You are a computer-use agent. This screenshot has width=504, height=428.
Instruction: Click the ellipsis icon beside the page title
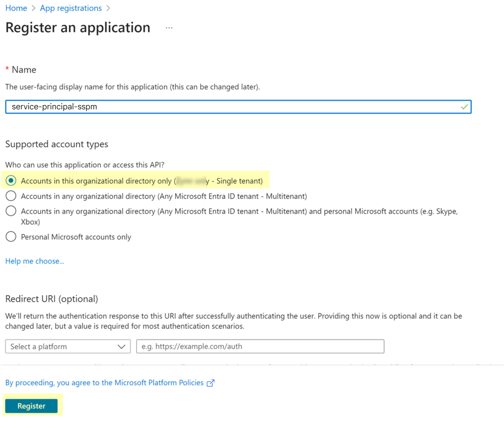point(169,28)
